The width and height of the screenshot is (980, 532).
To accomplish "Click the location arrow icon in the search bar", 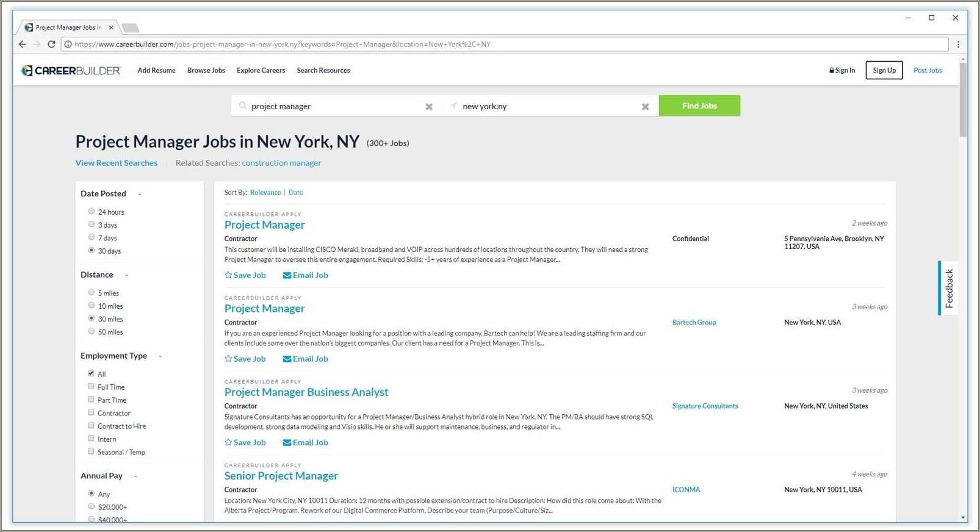I will pos(453,106).
